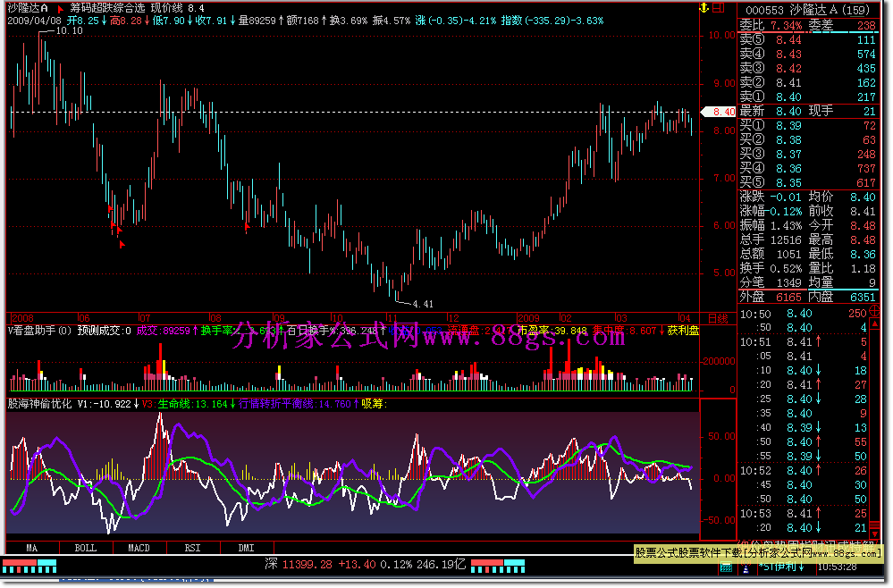This screenshot has width=893, height=588.
Task: Click the V看盘助手 volume indicator label
Action: tap(40, 331)
